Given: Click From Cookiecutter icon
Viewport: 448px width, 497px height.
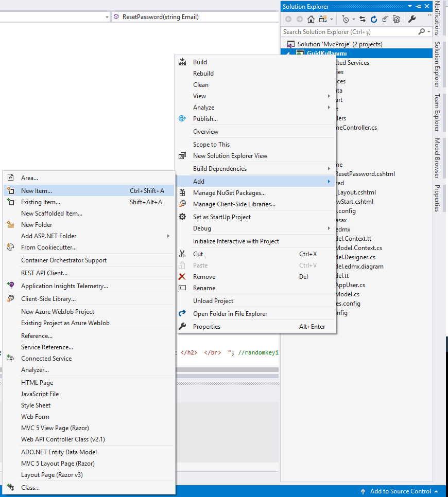Looking at the screenshot, I should point(10,247).
